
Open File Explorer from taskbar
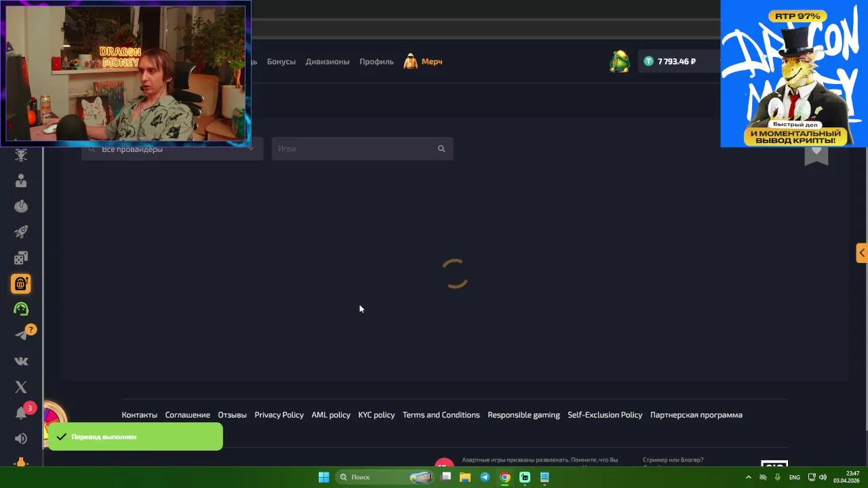click(465, 477)
